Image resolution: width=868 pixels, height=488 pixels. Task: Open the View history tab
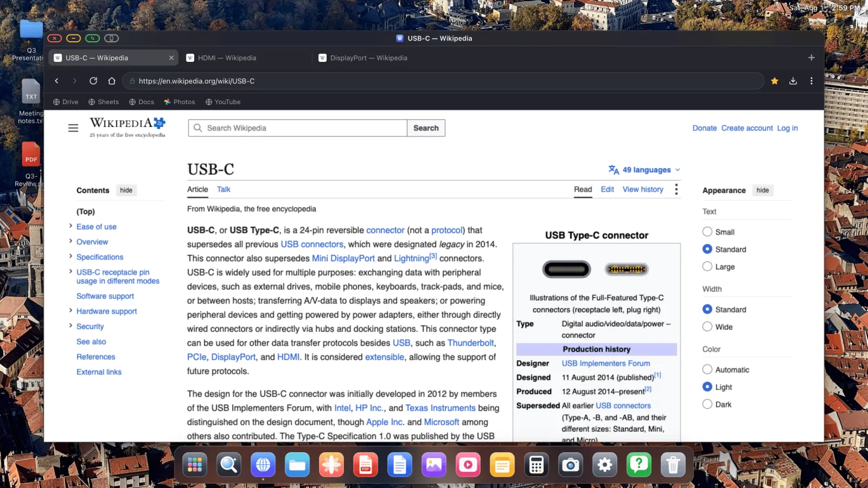[643, 189]
